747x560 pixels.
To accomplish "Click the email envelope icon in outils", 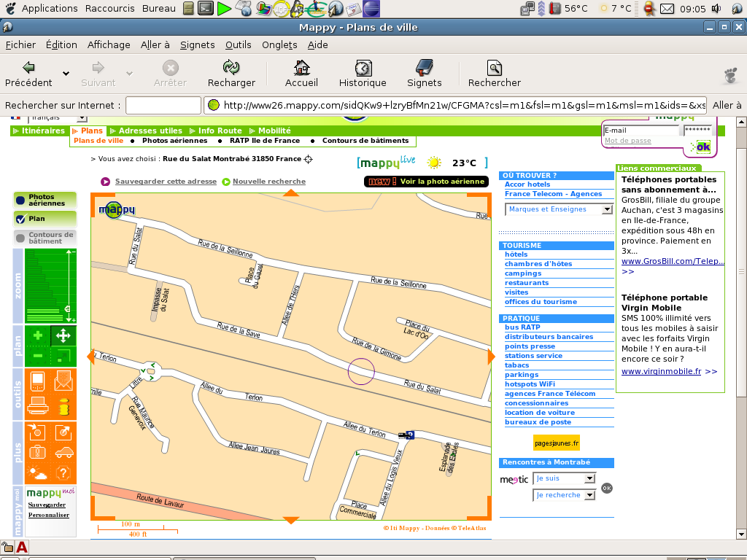I will point(63,381).
